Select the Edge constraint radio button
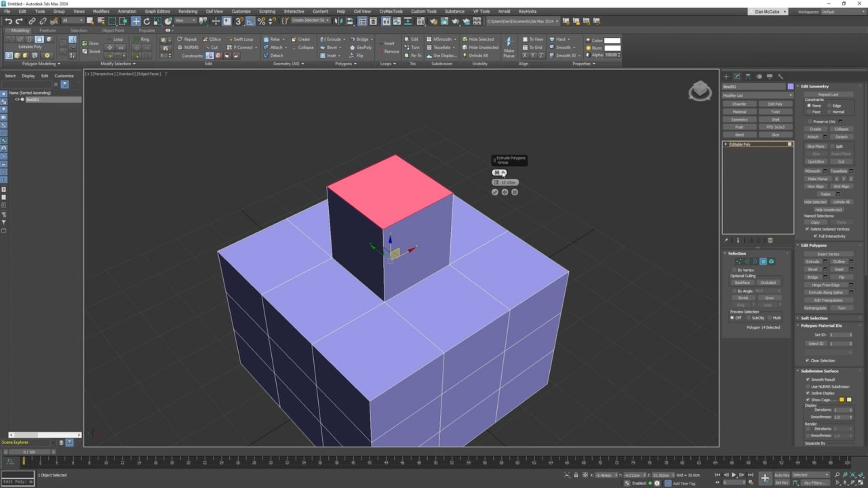Image resolution: width=868 pixels, height=488 pixels. pyautogui.click(x=830, y=106)
